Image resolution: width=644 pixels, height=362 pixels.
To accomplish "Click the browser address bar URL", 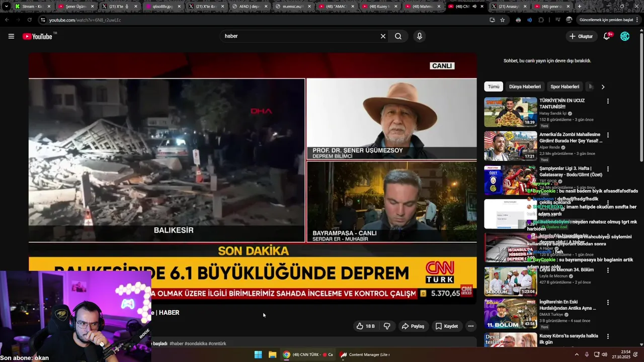I will 85,20.
